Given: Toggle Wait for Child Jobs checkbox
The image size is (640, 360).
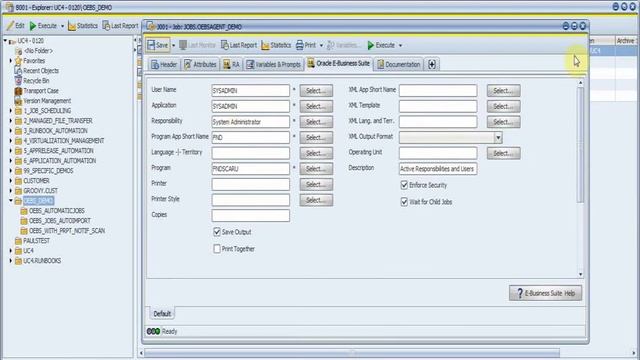Looking at the screenshot, I should [x=404, y=202].
